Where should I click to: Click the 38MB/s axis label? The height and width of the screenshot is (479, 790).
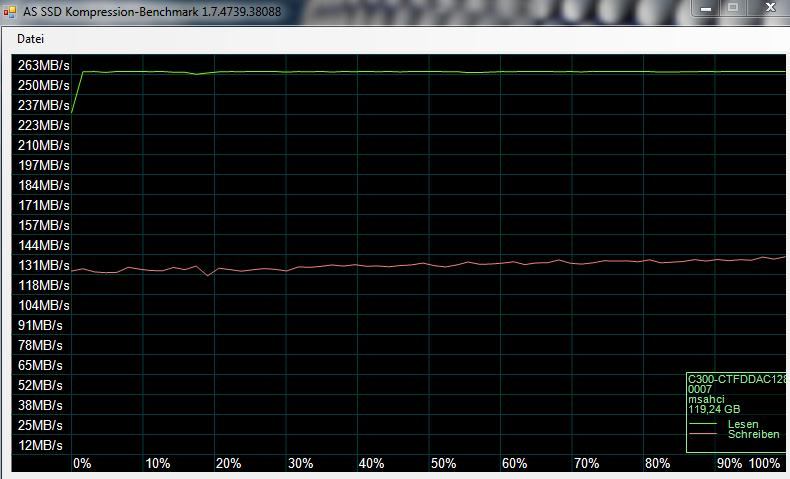click(x=40, y=405)
